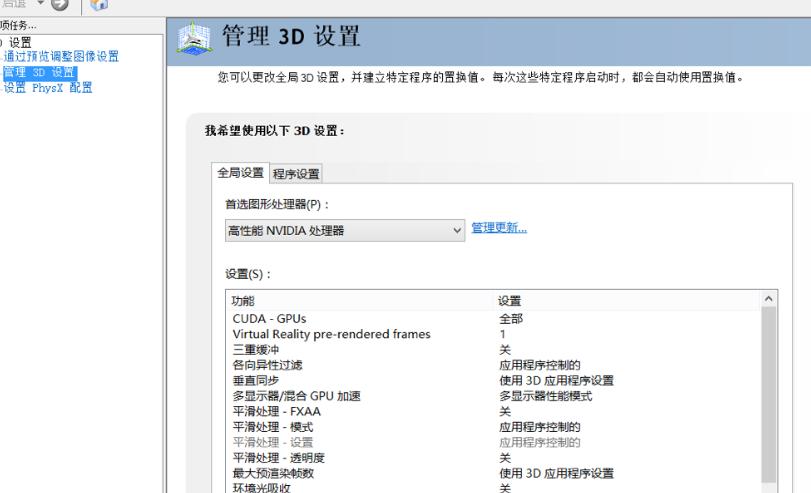
Task: Open the back history dropdown arrow
Action: (x=40, y=4)
